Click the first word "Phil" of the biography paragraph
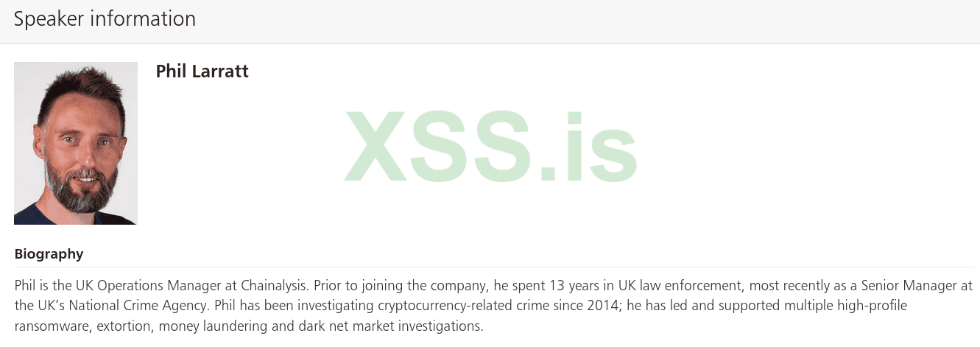The height and width of the screenshot is (347, 980). click(x=26, y=286)
